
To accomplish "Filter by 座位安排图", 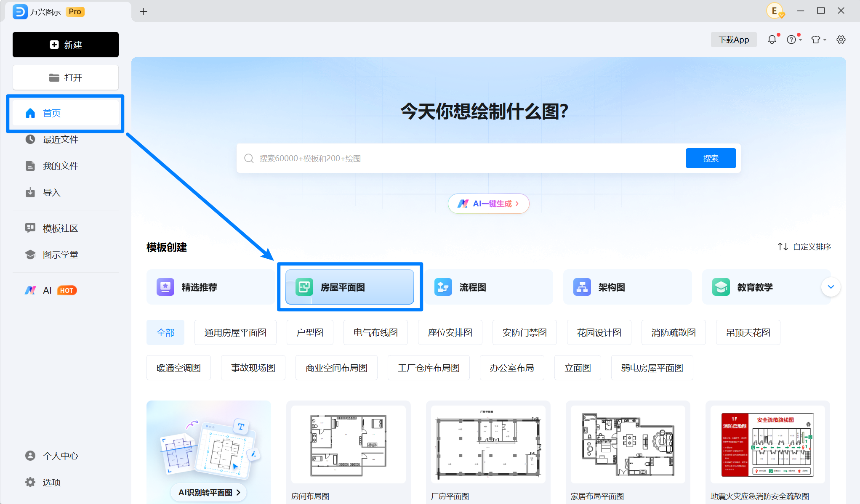I will click(450, 332).
